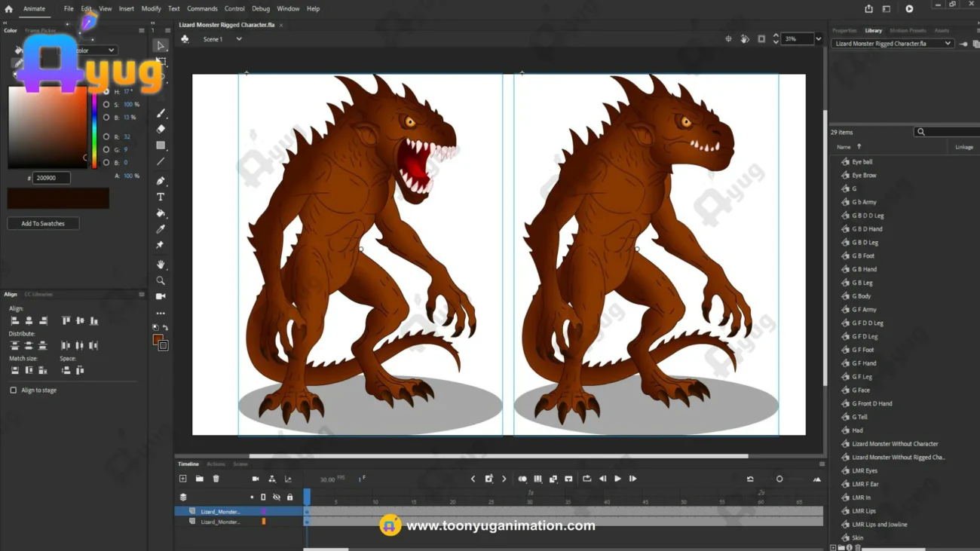The height and width of the screenshot is (551, 980).
Task: Select the Text tool in toolbar
Action: click(x=161, y=197)
